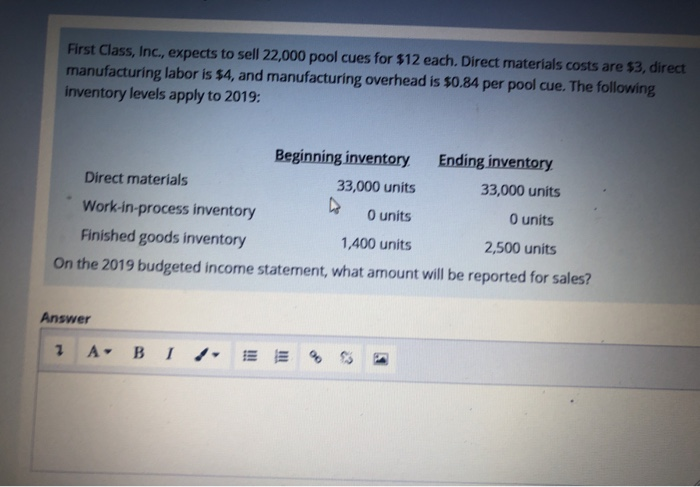The width and height of the screenshot is (700, 487).
Task: Click the insert link icon
Action: (315, 357)
